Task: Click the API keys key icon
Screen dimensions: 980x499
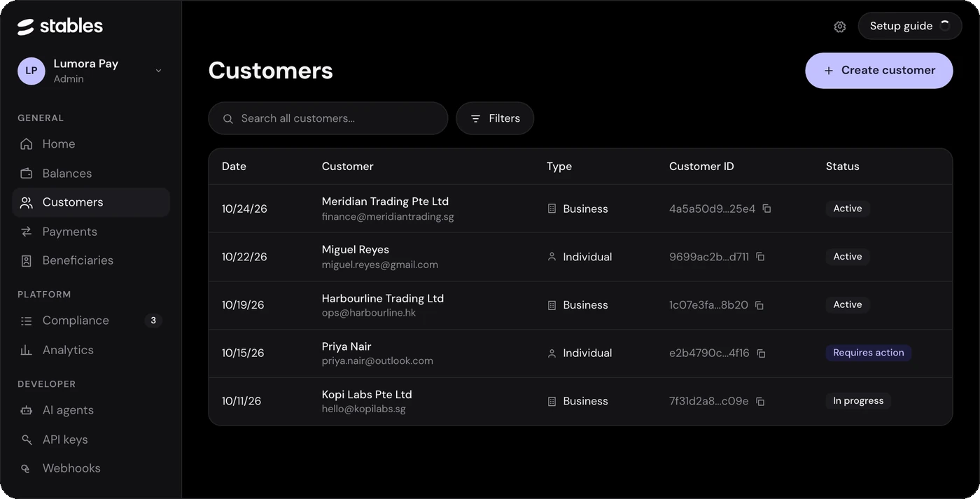Action: pyautogui.click(x=27, y=440)
